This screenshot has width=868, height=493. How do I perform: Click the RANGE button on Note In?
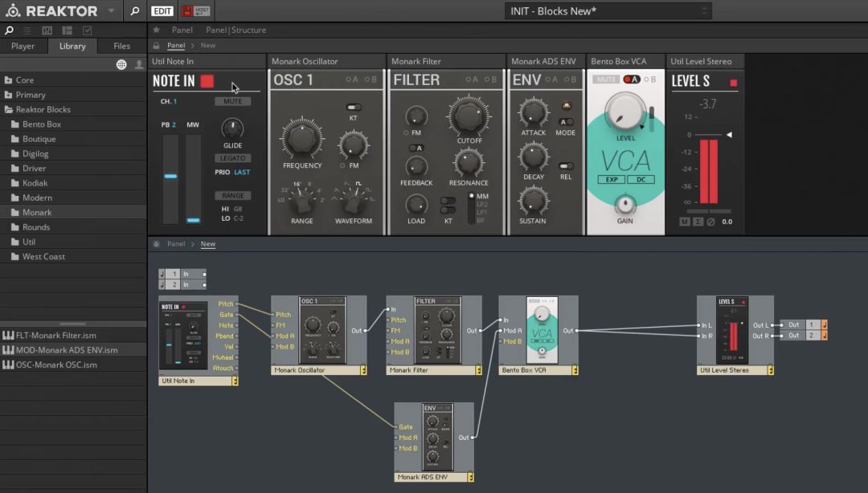pos(232,196)
